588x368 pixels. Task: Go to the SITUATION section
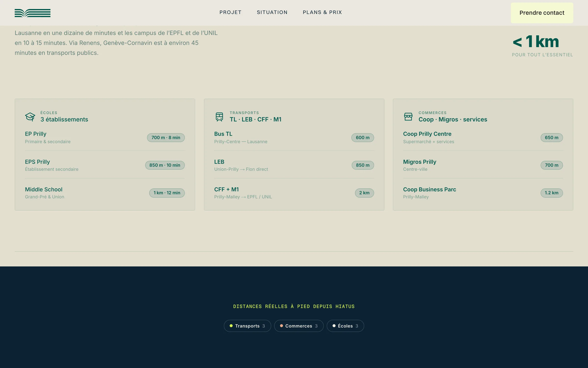point(272,12)
